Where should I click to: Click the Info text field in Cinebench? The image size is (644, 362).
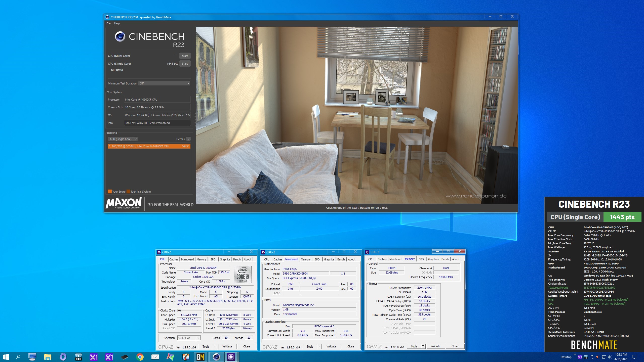[x=157, y=123]
